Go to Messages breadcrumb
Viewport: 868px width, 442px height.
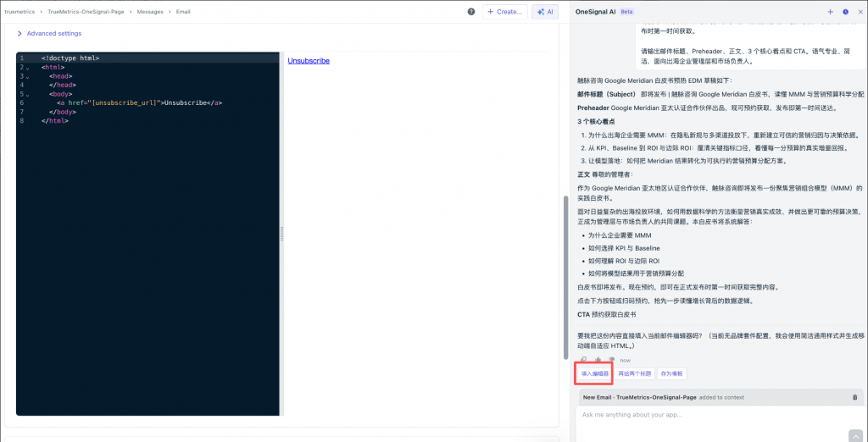[x=151, y=12]
